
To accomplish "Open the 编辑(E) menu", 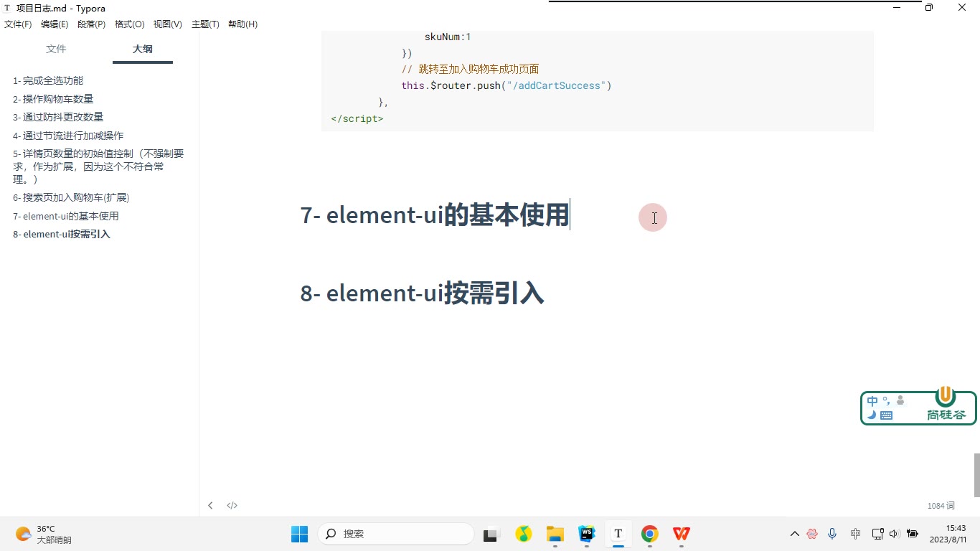I will [x=55, y=24].
